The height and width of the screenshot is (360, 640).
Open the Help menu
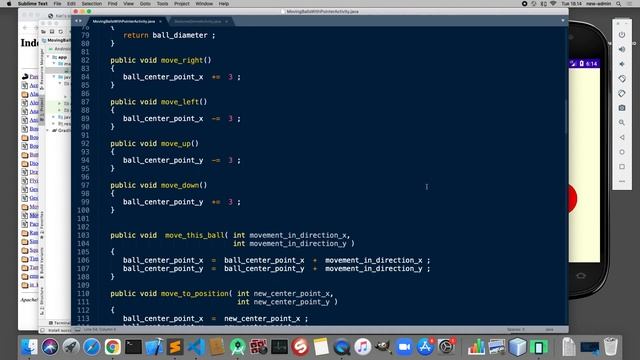click(x=223, y=4)
